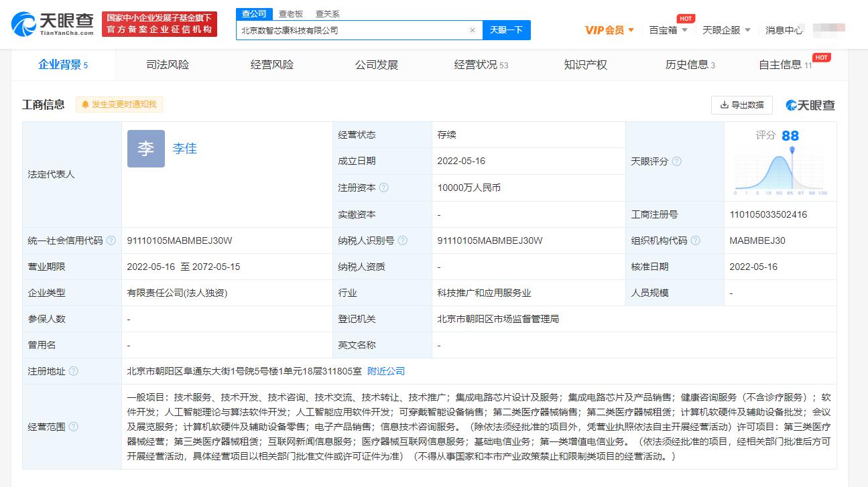Click the help icon beside 统一社会信用代码
The width and height of the screenshot is (868, 487).
tap(111, 240)
